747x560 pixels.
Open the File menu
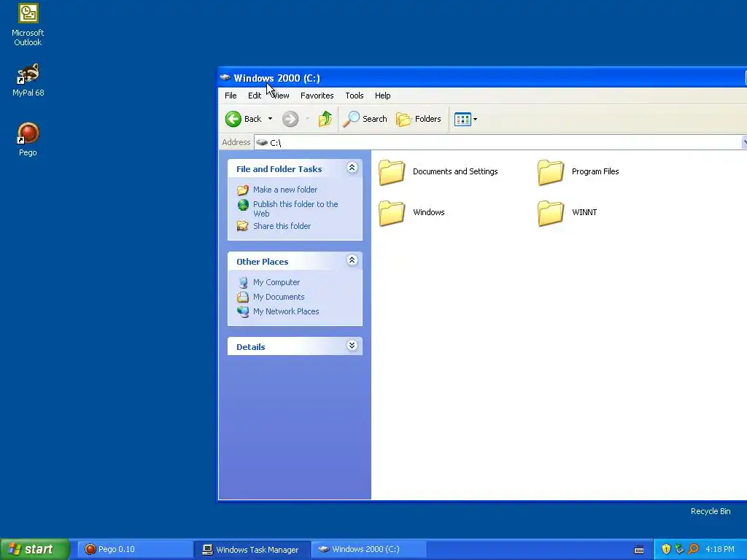pos(231,96)
